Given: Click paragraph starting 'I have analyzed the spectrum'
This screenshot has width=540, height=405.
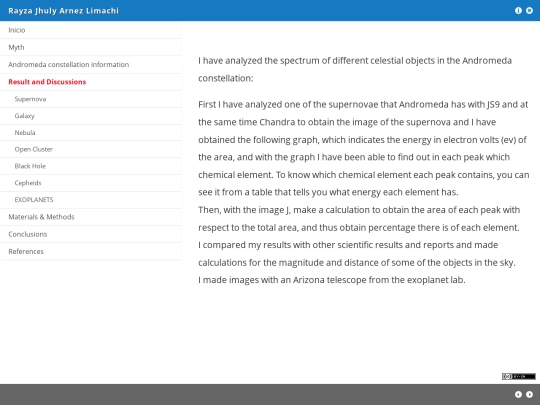Looking at the screenshot, I should 355,69.
